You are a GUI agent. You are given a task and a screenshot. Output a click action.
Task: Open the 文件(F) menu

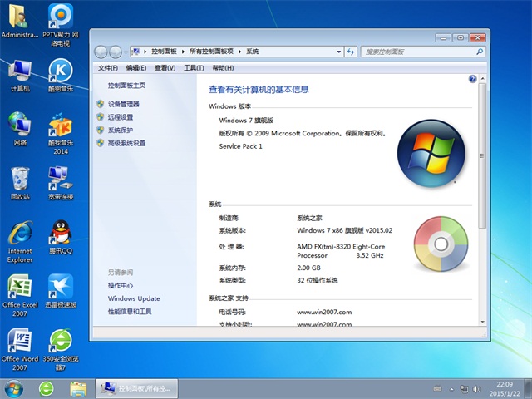coord(107,68)
